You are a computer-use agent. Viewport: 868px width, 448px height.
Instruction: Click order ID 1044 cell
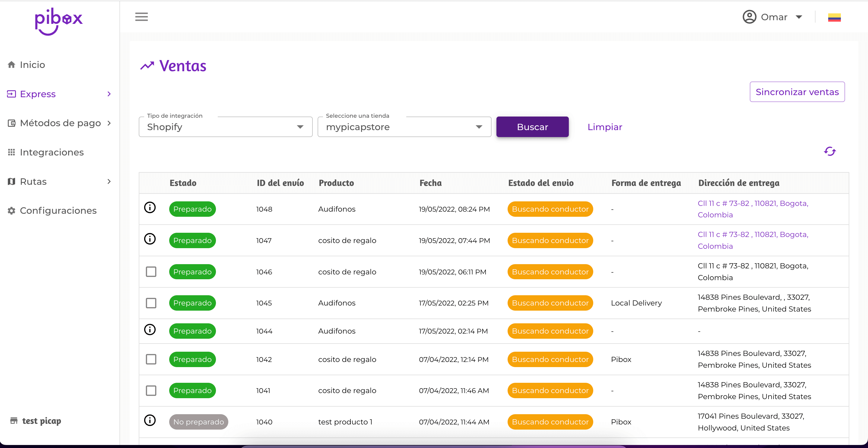264,331
